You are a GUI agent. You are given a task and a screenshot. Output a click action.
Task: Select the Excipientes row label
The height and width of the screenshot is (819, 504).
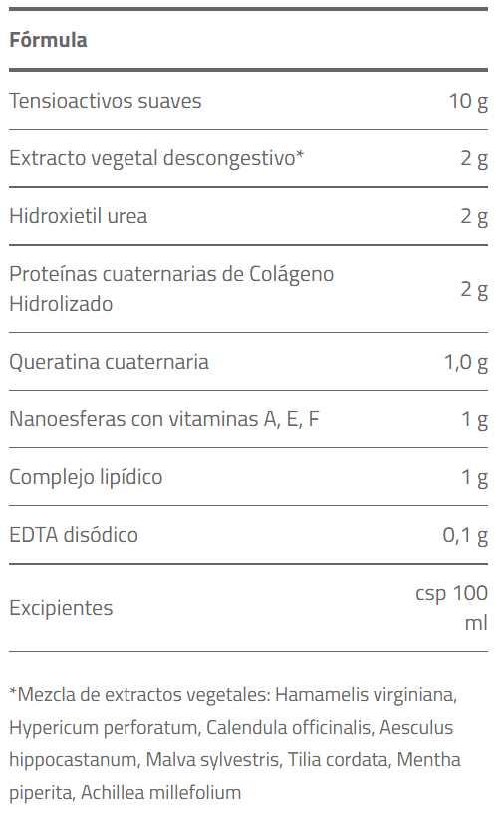pos(61,608)
